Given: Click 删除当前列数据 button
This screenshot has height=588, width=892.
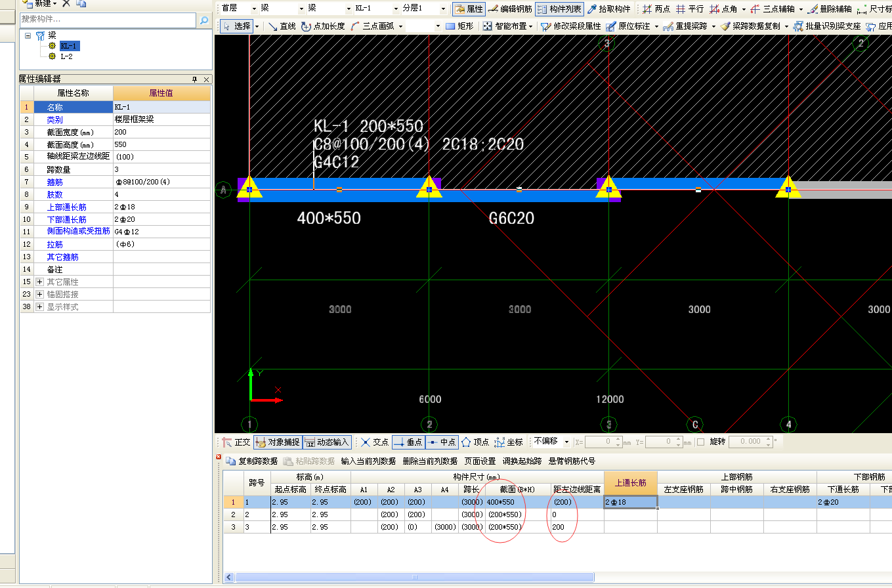Looking at the screenshot, I should [x=431, y=461].
